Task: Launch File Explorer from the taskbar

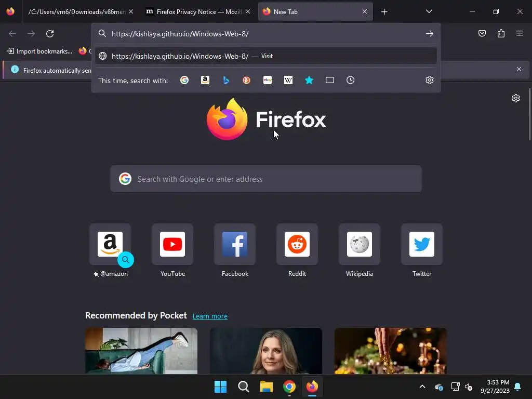Action: [x=267, y=387]
